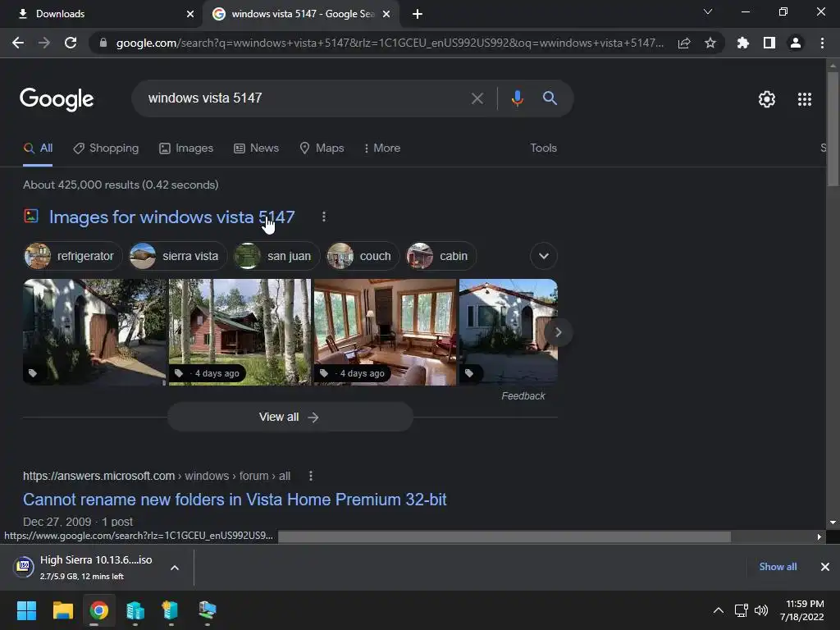
Task: Open Chrome extensions puzzle icon
Action: point(742,43)
